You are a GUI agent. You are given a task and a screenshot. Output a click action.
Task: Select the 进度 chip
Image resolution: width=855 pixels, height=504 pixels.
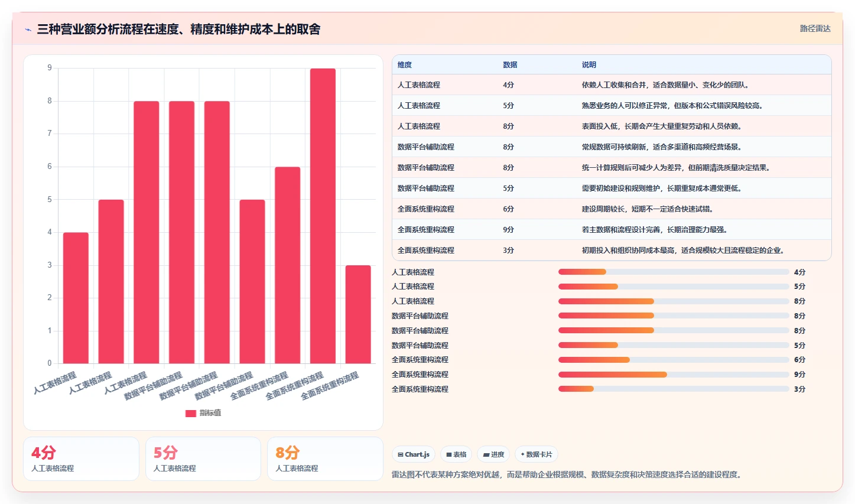pos(493,454)
